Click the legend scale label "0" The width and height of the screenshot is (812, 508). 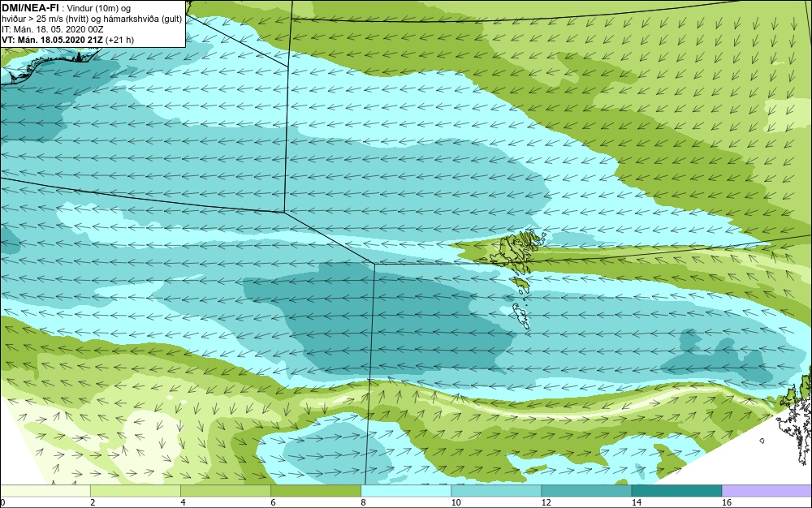tap(2, 502)
